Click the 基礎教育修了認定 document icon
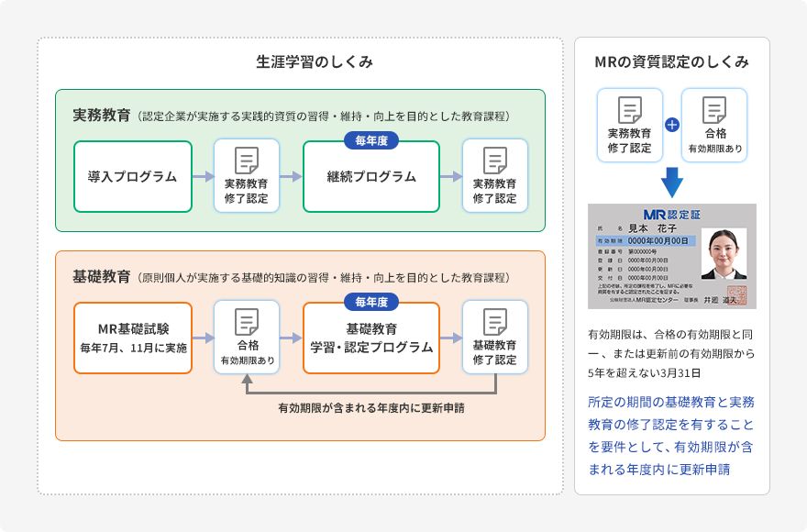Viewport: 807px width, 532px height. [x=494, y=337]
